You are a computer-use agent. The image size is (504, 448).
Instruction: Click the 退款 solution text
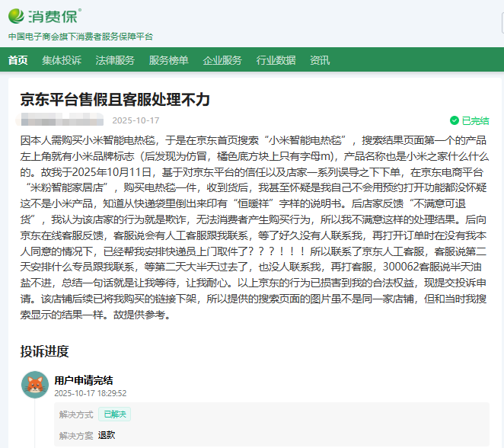[107, 435]
